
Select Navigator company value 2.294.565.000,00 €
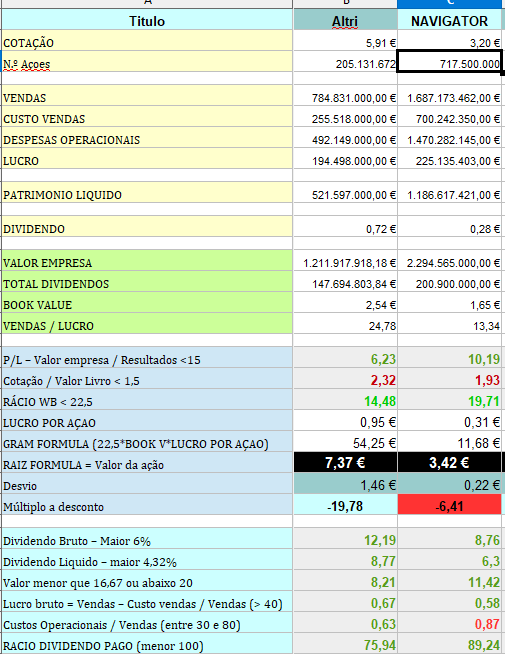[x=450, y=262]
